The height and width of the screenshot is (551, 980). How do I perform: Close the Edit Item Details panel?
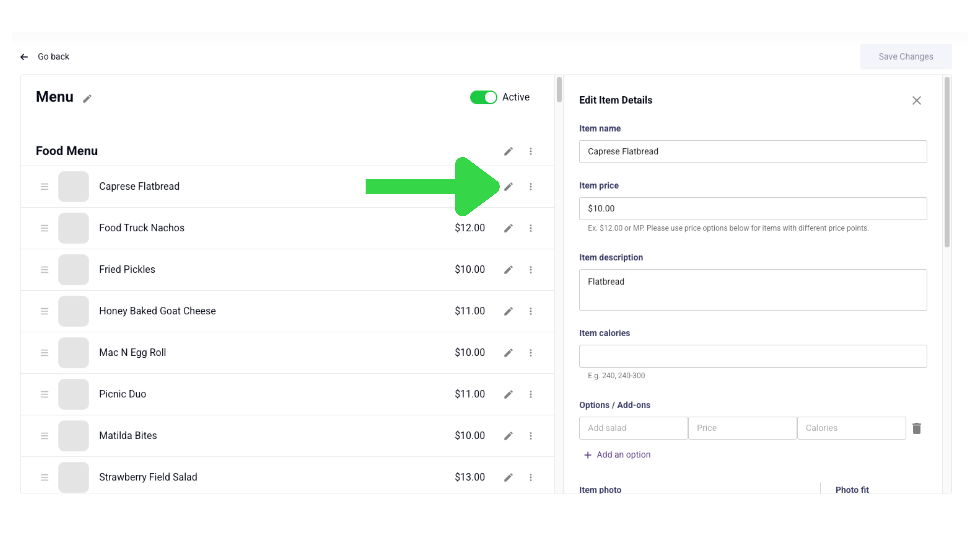pyautogui.click(x=916, y=100)
